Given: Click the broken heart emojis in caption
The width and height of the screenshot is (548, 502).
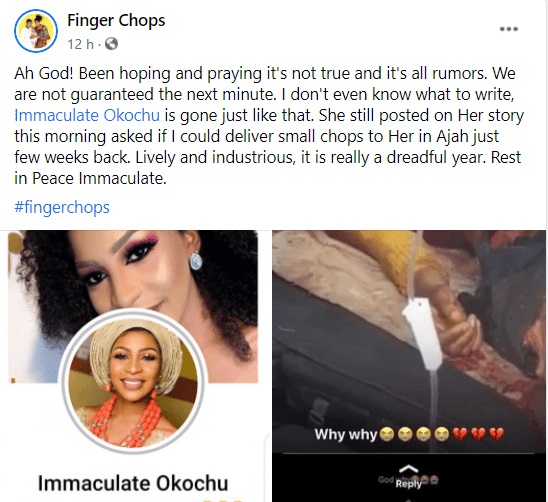Looking at the screenshot, I should (x=478, y=435).
